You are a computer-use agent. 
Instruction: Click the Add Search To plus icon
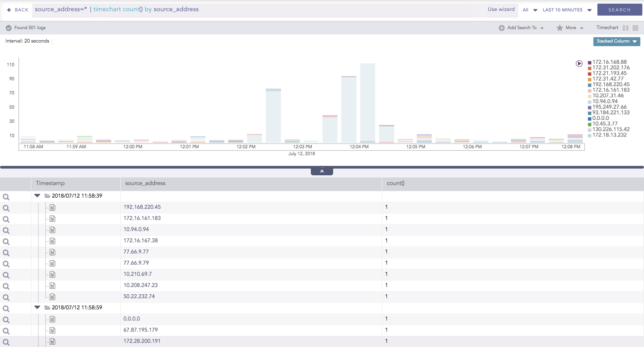click(x=501, y=28)
